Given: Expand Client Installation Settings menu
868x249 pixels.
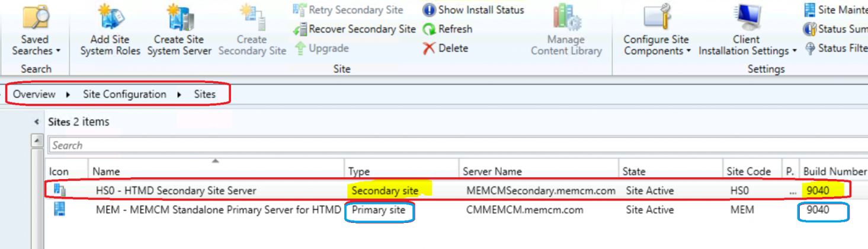Looking at the screenshot, I should (747, 45).
